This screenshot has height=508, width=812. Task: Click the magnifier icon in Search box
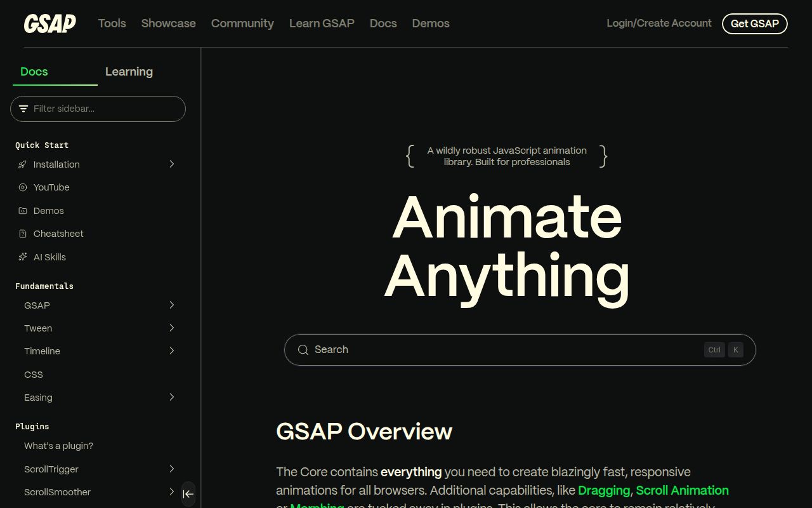click(x=303, y=350)
